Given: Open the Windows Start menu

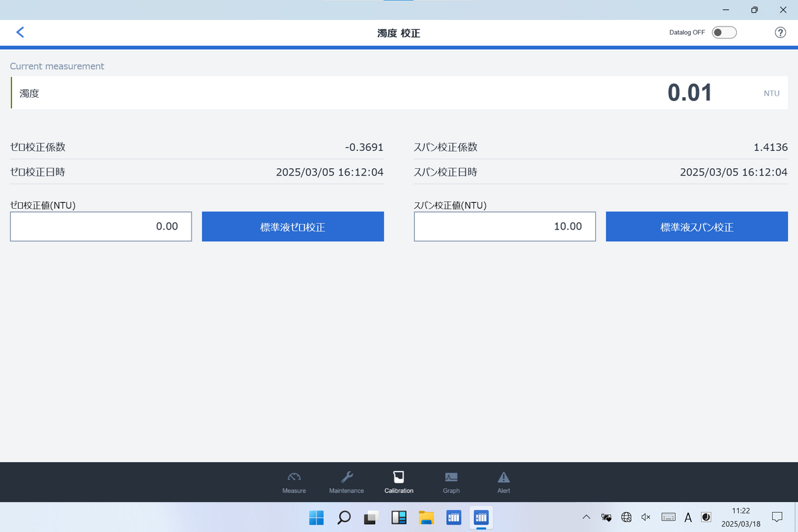Looking at the screenshot, I should click(317, 517).
